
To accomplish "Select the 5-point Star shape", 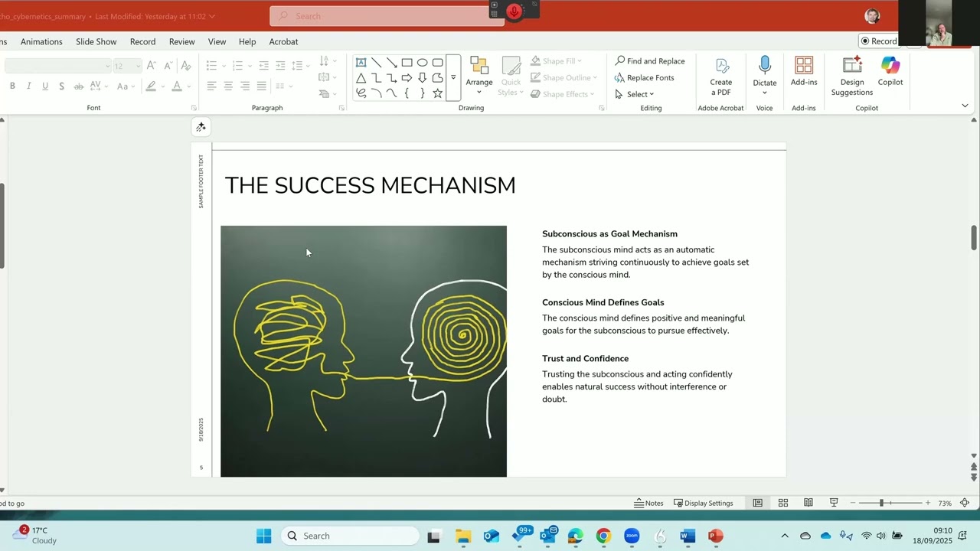I will coord(437,93).
